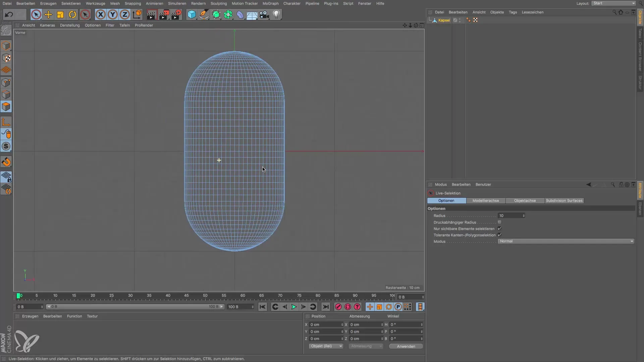Screen dimensions: 644x362
Task: Open the Sculpting menu
Action: [219, 3]
